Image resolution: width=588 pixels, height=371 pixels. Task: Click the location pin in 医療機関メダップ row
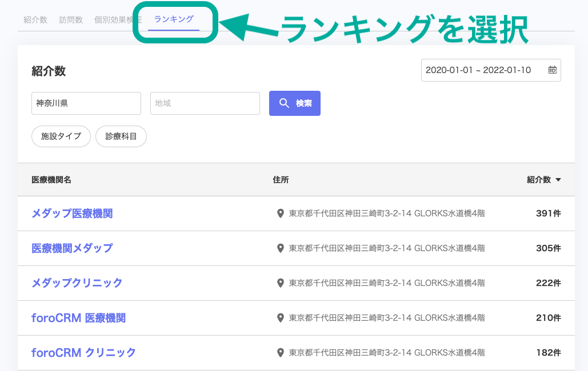tap(280, 248)
